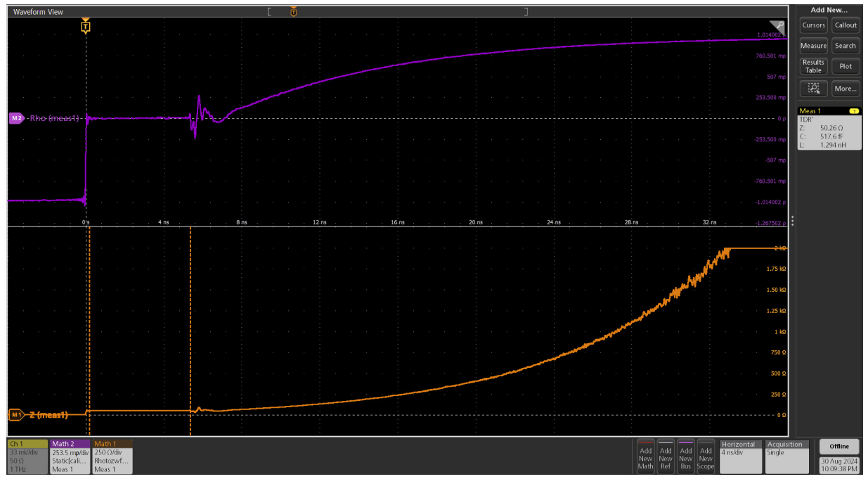Screen dimensions: 868x479
Task: Click the date and time display
Action: point(839,464)
